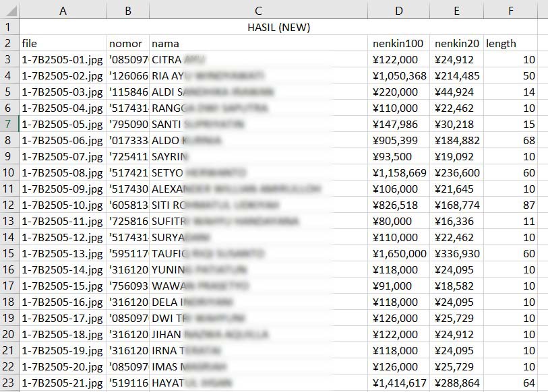Select cell 1-7B2505-01.jpg
The height and width of the screenshot is (392, 548).
pyautogui.click(x=63, y=59)
